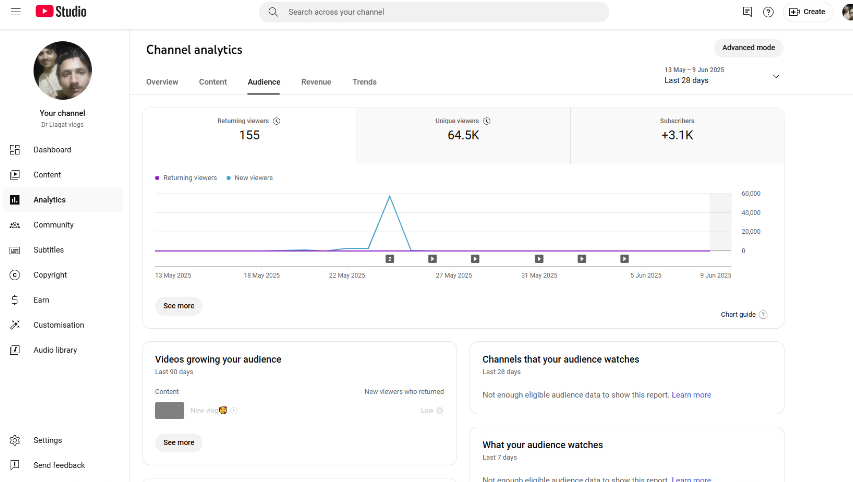Viewport: 853px width, 482px height.
Task: Click the Community people icon
Action: click(15, 225)
